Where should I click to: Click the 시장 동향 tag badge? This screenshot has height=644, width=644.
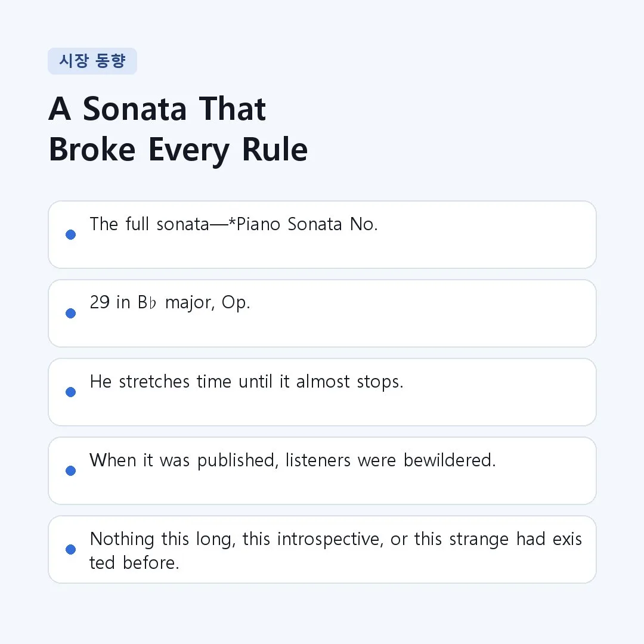coord(92,61)
